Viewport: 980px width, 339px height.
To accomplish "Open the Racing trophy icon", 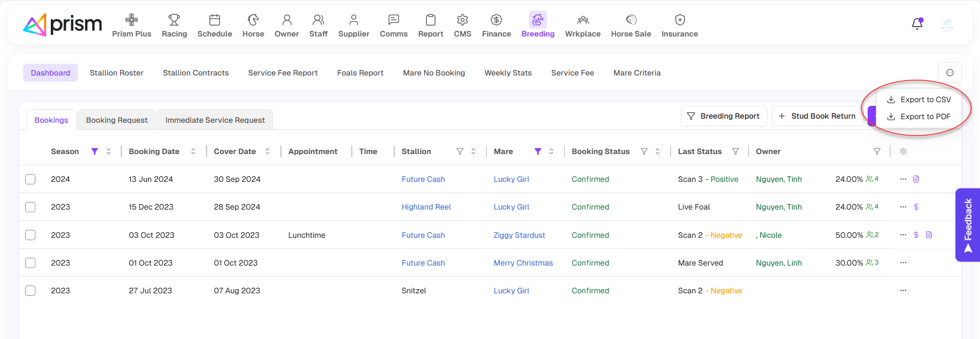I will coord(174,21).
